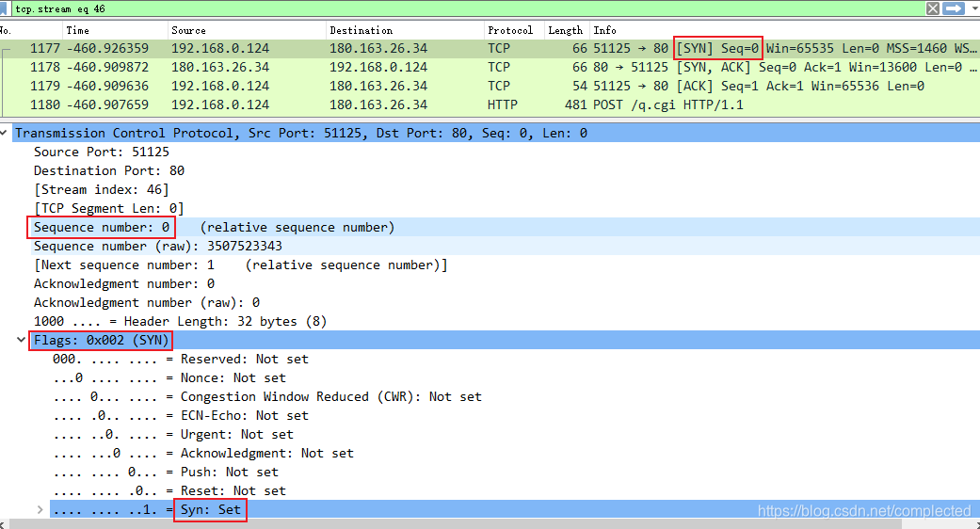Select TCP Segment Len: 0 line
The width and height of the screenshot is (980, 529).
point(109,208)
